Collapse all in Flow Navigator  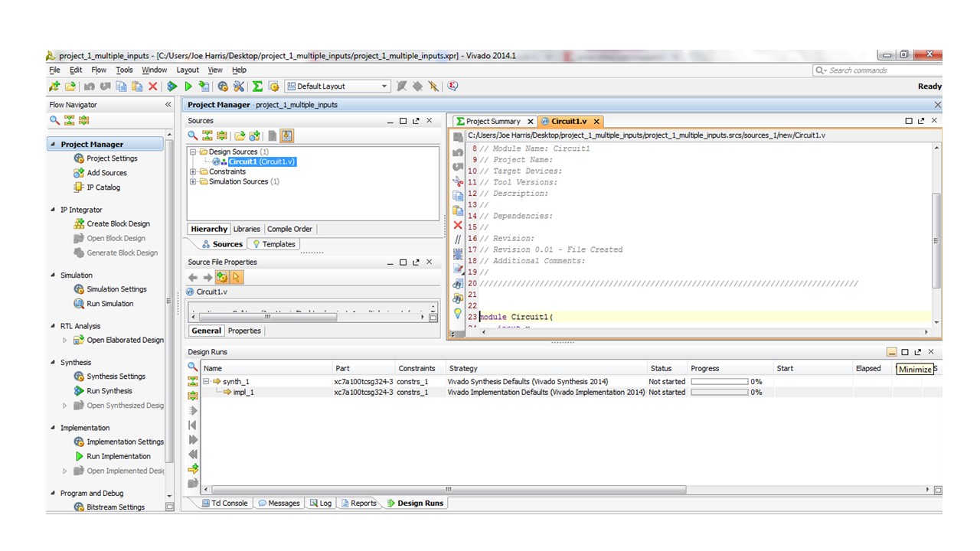coord(69,120)
